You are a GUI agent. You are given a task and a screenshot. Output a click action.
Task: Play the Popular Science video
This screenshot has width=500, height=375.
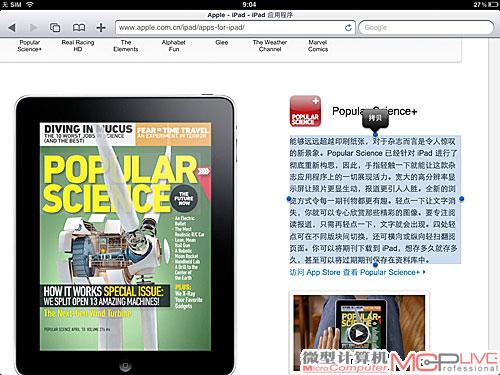click(359, 333)
